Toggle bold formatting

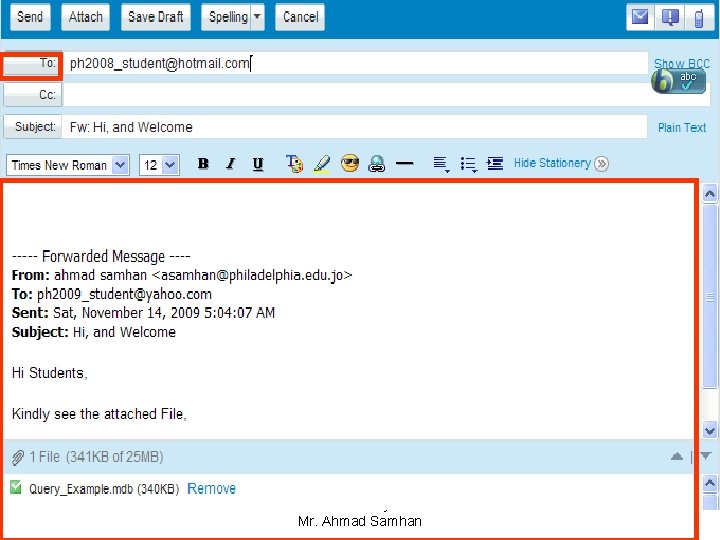click(203, 163)
